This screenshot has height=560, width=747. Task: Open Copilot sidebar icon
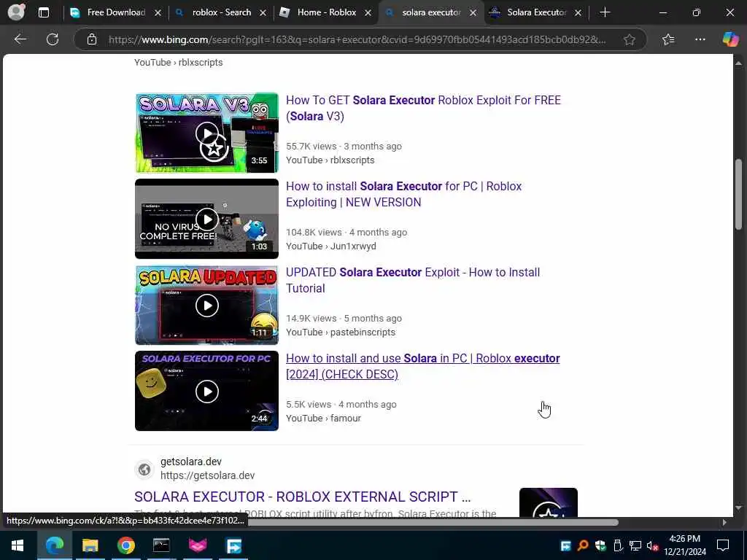pos(729,39)
